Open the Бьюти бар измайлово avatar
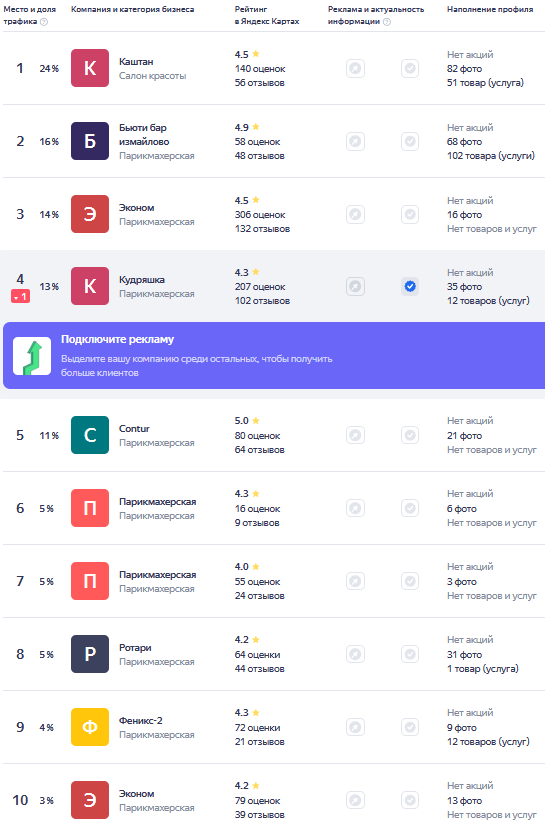This screenshot has width=545, height=825. (x=90, y=141)
